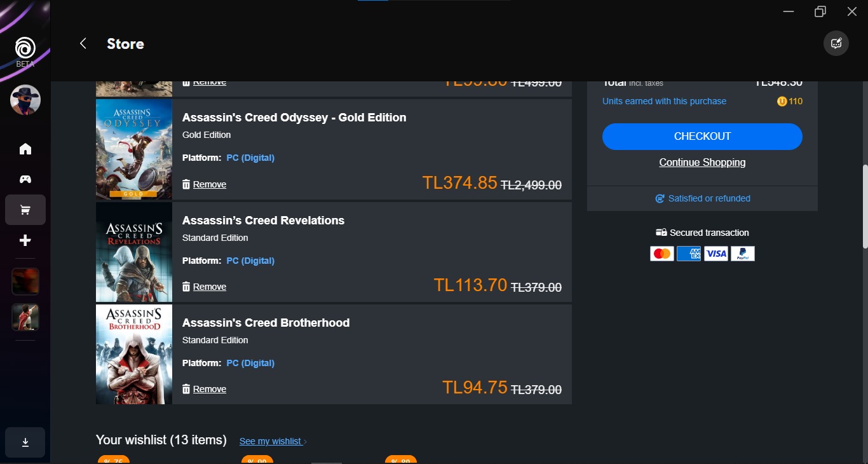Go back using the arrow beside Store
This screenshot has height=464, width=868.
coord(83,43)
